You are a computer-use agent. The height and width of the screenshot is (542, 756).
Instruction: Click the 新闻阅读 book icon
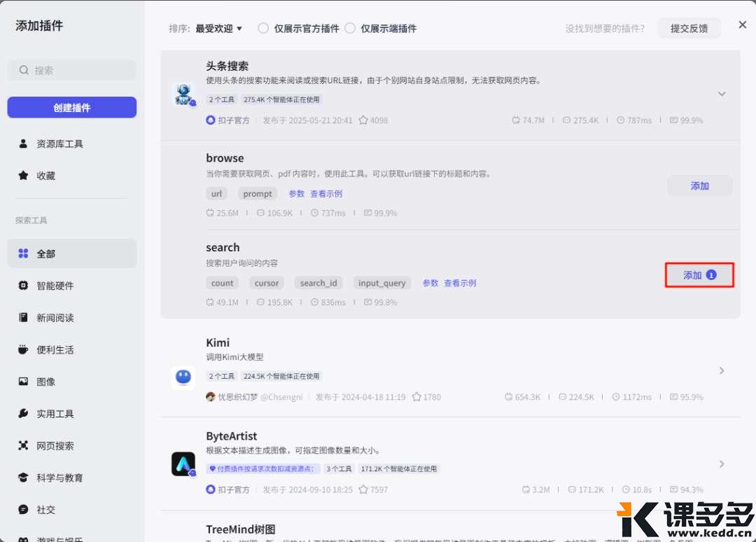pos(23,317)
